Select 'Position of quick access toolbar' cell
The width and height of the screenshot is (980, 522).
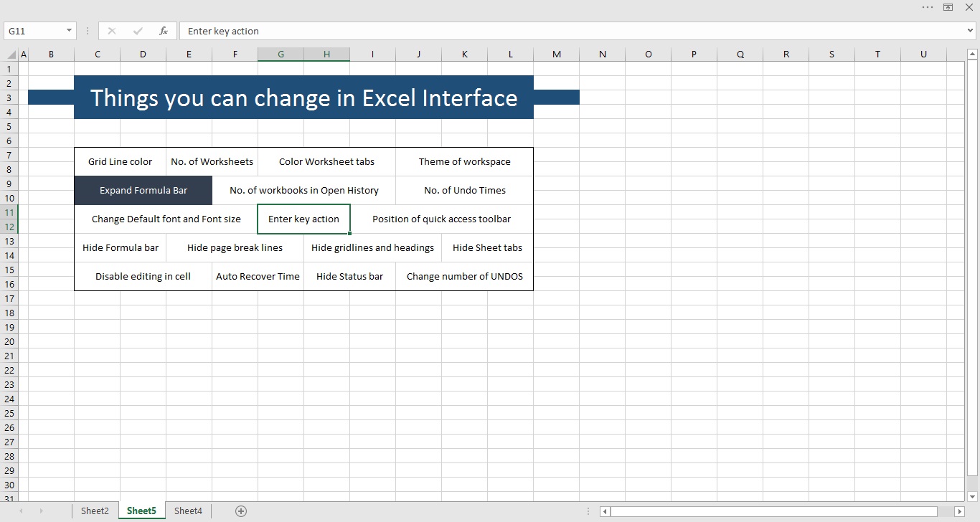point(441,219)
